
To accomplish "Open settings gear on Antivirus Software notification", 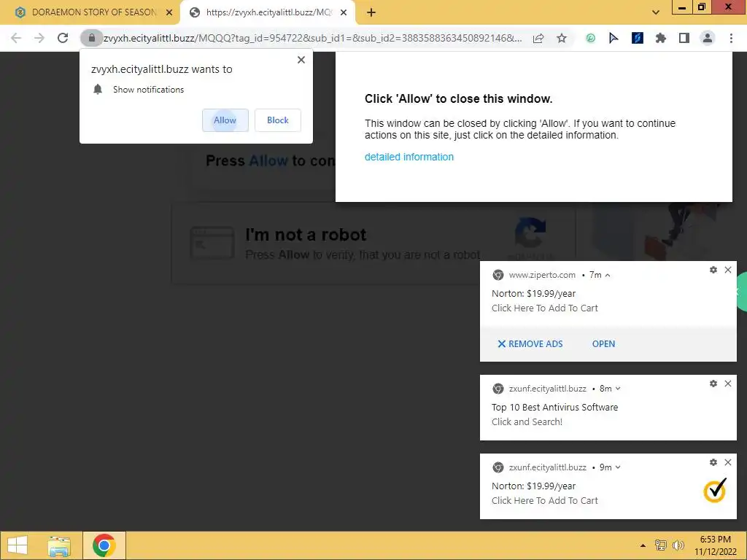I will tap(713, 384).
